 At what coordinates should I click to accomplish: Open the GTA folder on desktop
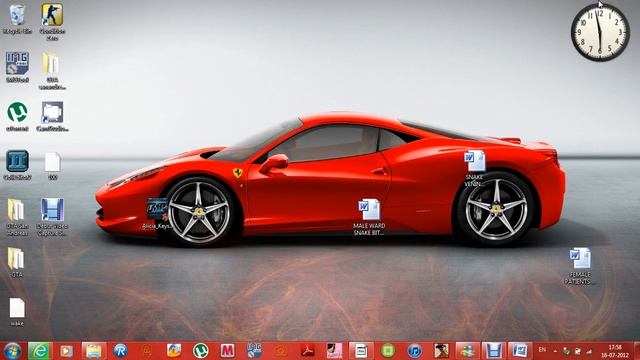coord(16,262)
